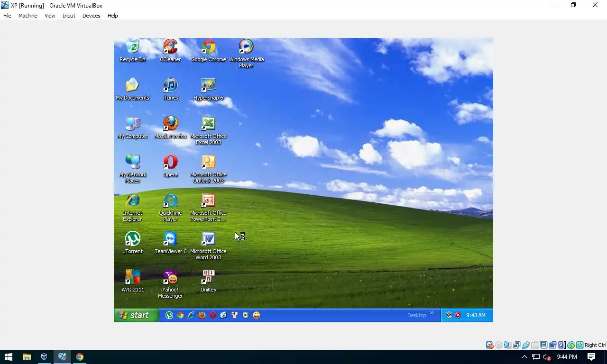Open the VirtualBox Input menu

click(x=69, y=16)
